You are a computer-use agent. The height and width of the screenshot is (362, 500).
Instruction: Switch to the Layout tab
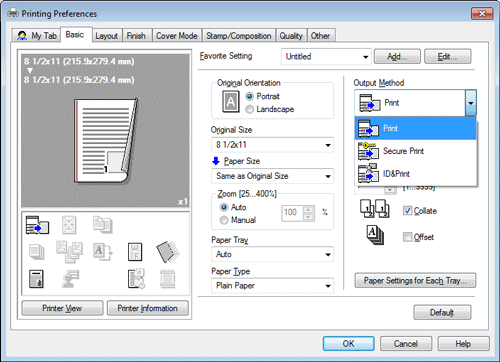107,36
